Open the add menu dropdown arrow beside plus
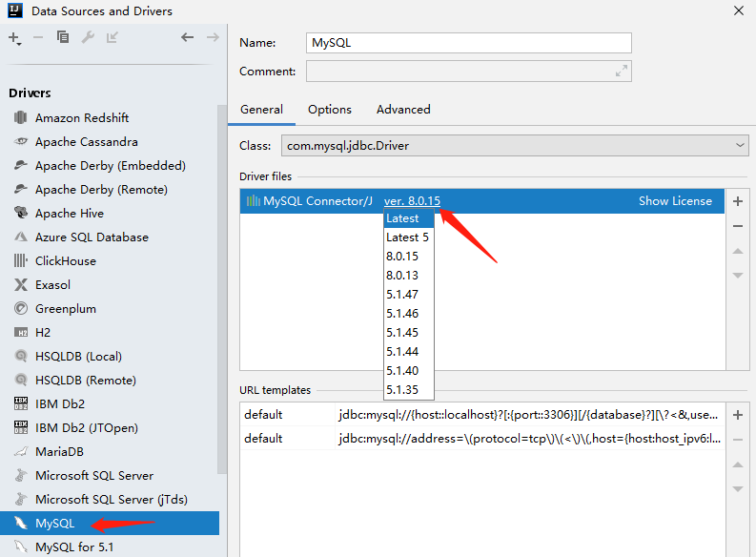Viewport: 756px width, 557px height. coord(19,44)
